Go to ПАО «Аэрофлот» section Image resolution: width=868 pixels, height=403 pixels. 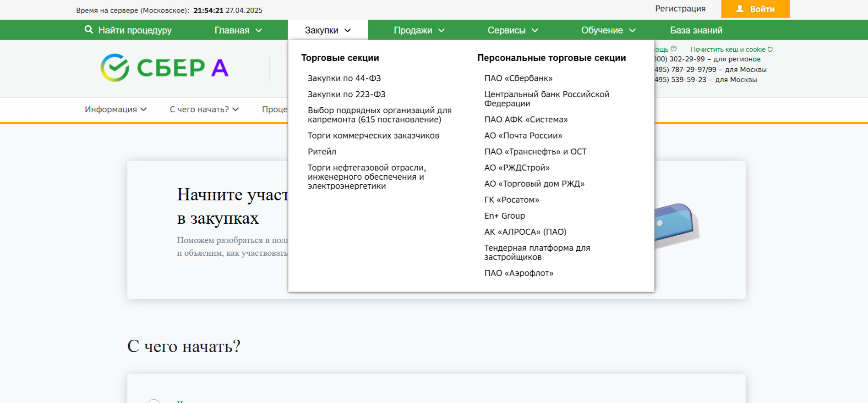point(519,273)
